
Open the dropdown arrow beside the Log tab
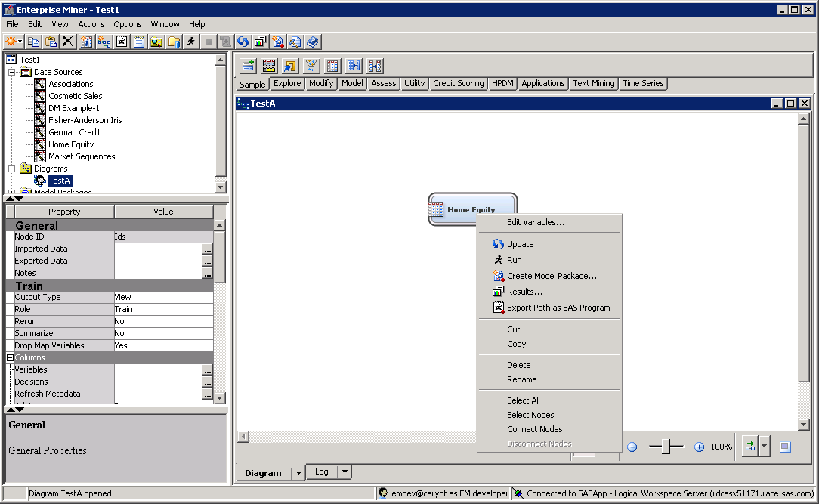pos(345,472)
